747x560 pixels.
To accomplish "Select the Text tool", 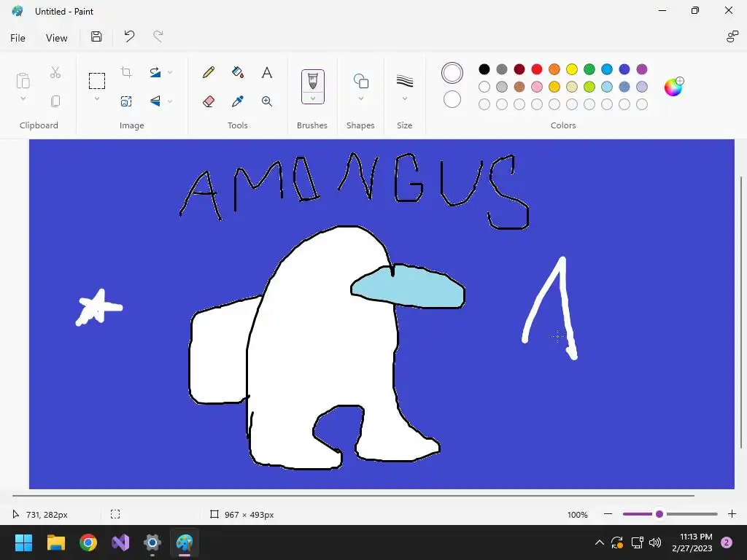I will click(x=267, y=72).
